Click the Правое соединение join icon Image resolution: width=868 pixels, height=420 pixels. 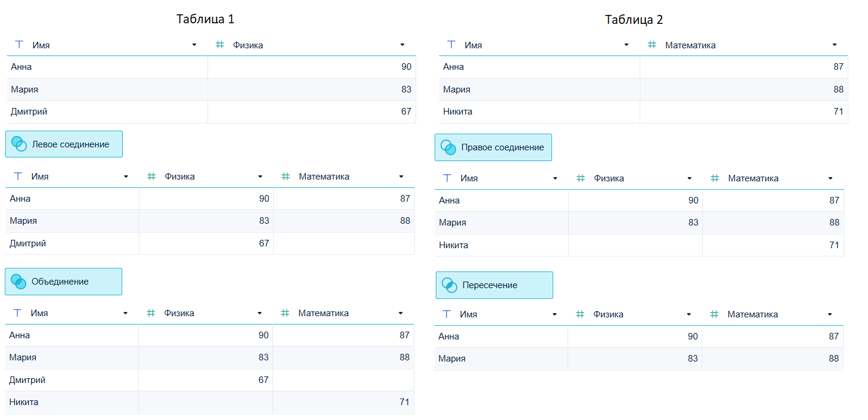pyautogui.click(x=448, y=147)
